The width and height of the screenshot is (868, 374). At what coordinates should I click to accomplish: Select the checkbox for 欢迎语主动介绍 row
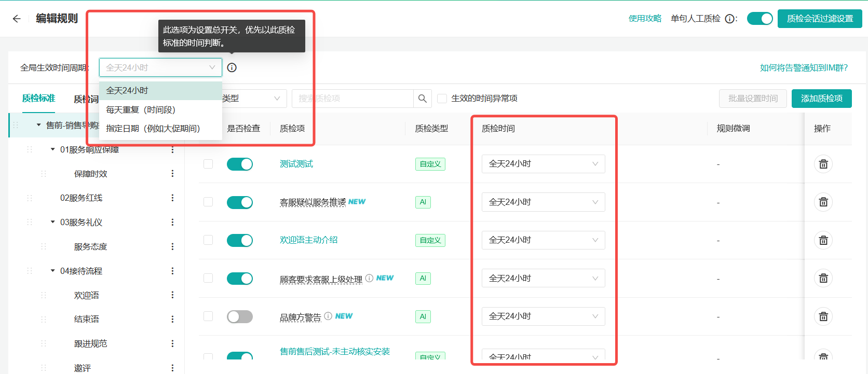point(208,240)
